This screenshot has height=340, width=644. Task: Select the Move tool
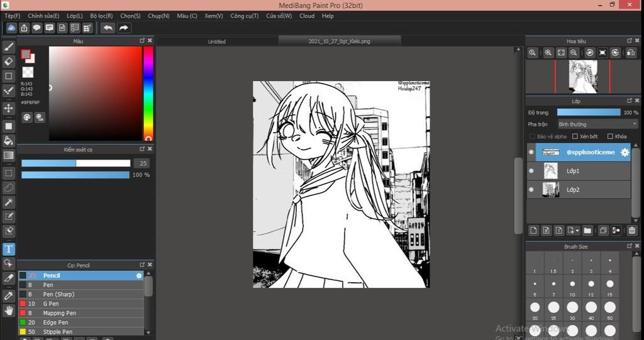(x=9, y=108)
